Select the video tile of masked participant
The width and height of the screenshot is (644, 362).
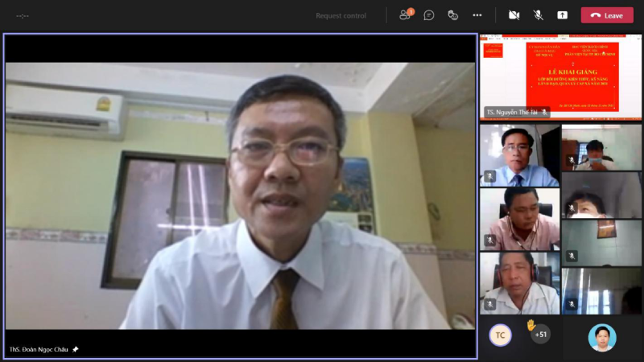(601, 147)
